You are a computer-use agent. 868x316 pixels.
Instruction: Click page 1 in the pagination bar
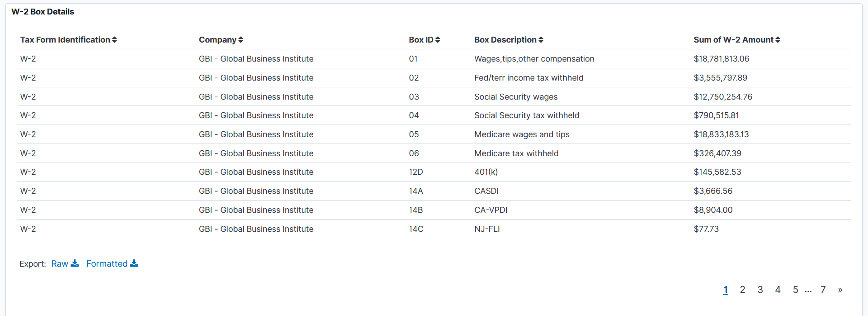(726, 289)
